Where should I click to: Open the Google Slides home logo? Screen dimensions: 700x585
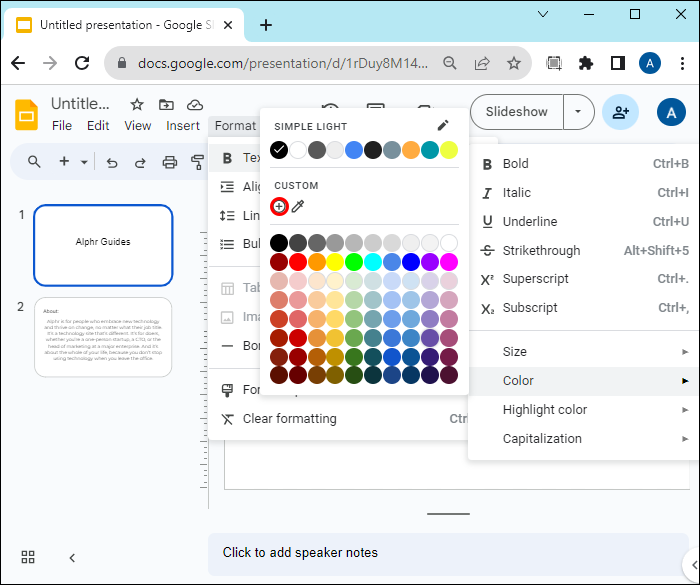coord(26,115)
